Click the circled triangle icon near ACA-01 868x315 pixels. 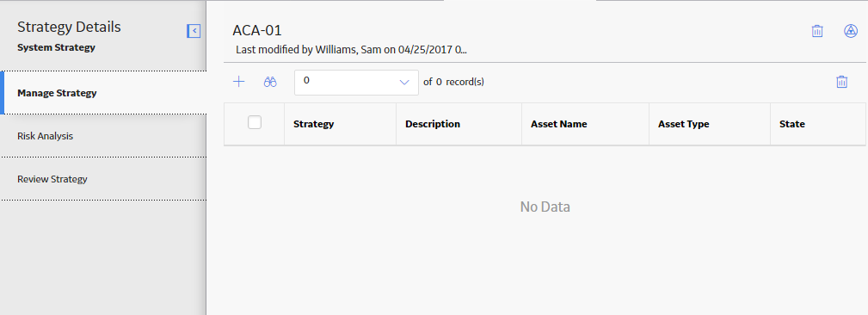click(x=851, y=31)
